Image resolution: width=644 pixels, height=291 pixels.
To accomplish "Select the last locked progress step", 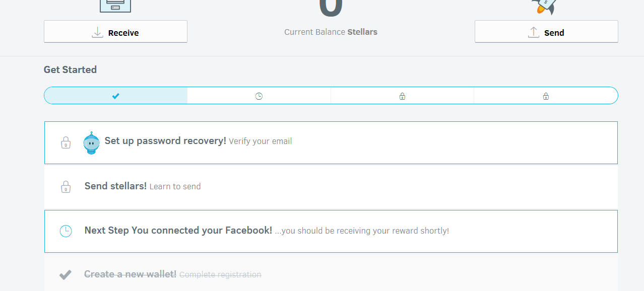I will tap(546, 96).
